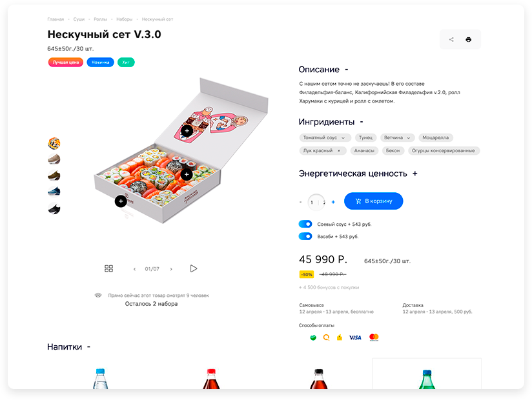
Task: Click the share icon
Action: (x=451, y=39)
